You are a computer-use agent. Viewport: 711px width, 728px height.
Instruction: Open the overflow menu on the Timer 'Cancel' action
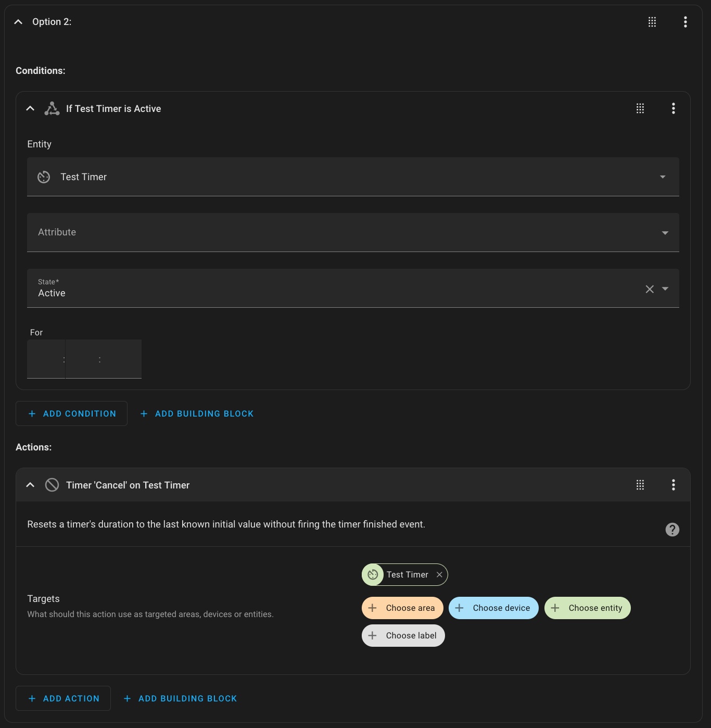[x=673, y=485]
